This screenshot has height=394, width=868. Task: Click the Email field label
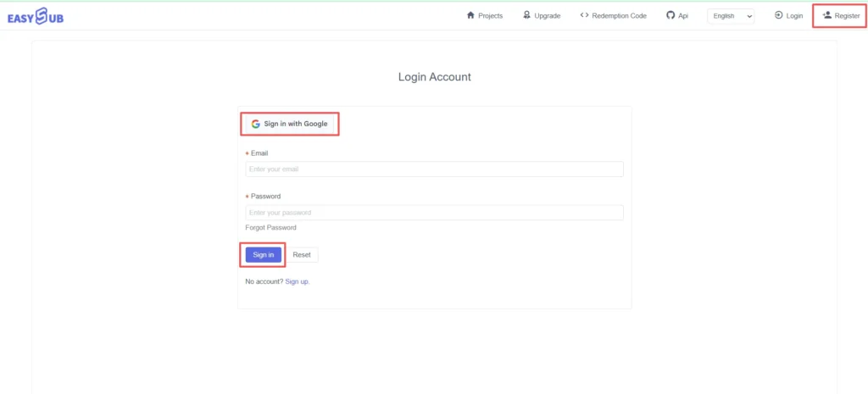259,153
